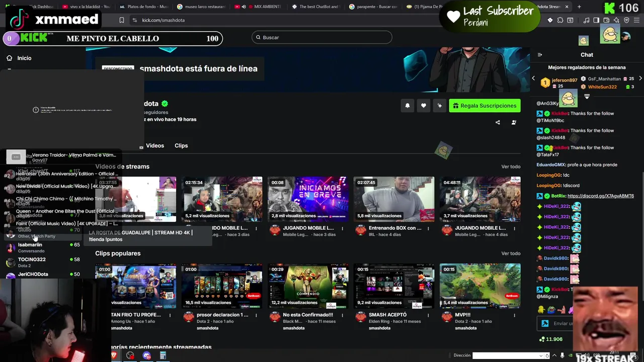Open a new browser tab with plus
Viewport: 644px width, 362px height.
(x=579, y=7)
